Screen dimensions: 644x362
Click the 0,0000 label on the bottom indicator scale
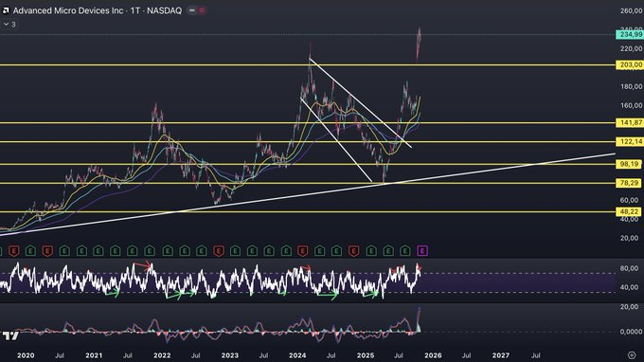[x=631, y=332]
